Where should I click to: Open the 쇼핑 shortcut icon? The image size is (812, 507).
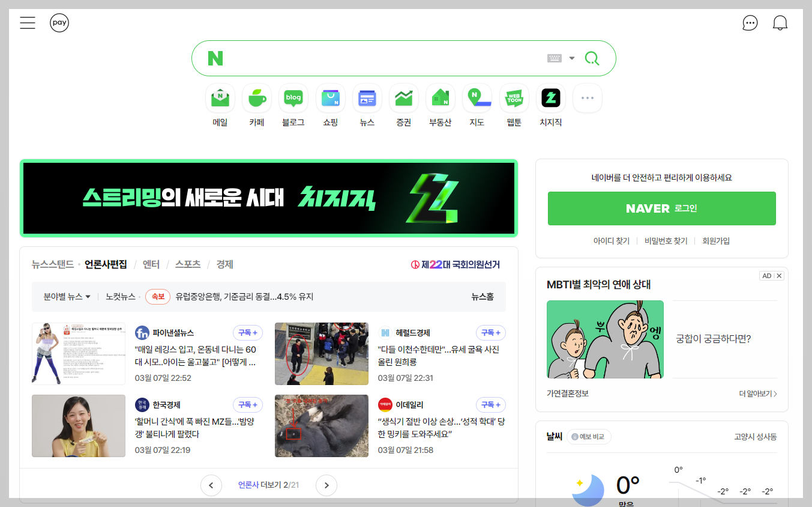pyautogui.click(x=331, y=98)
